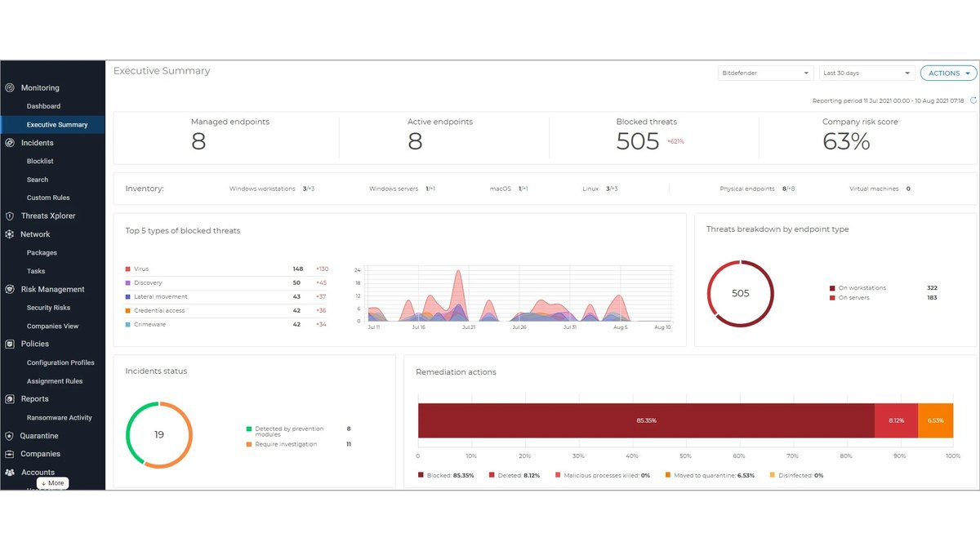Click the Credential access orange swatch
Screen dimensions: 980x551
click(x=128, y=310)
